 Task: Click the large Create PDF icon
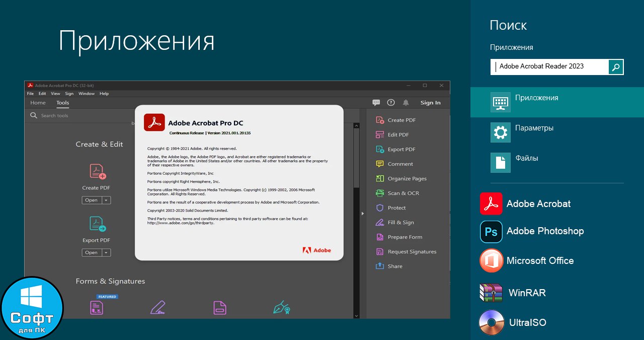coord(97,172)
